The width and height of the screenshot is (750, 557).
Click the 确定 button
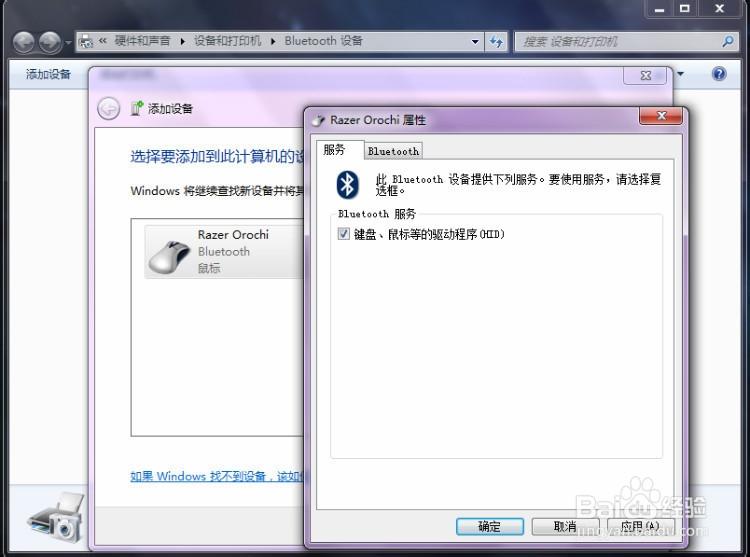pos(490,526)
